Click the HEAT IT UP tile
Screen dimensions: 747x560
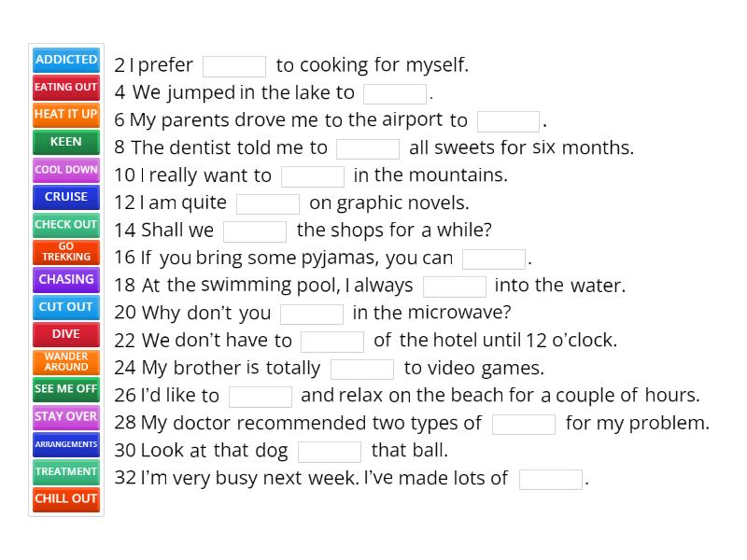tap(65, 115)
